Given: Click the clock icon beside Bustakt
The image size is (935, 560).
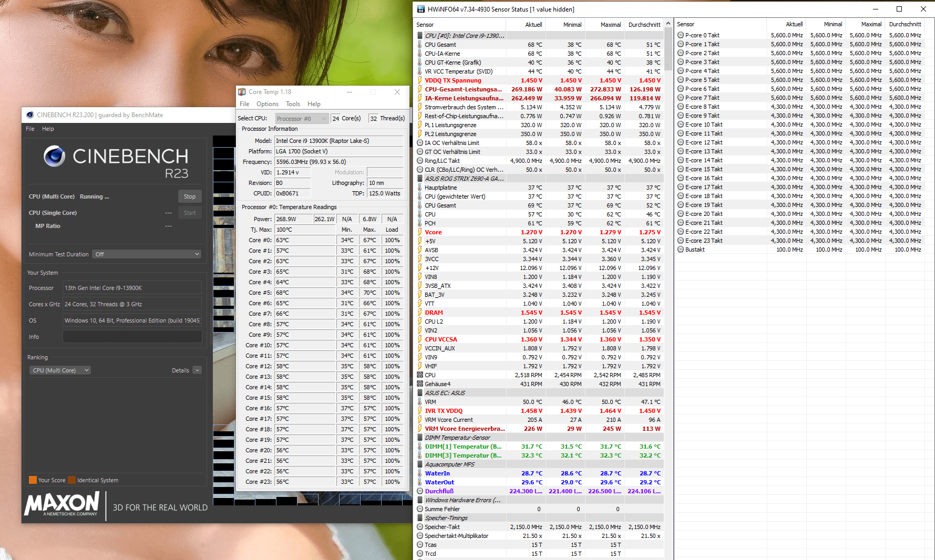Looking at the screenshot, I should (x=681, y=250).
